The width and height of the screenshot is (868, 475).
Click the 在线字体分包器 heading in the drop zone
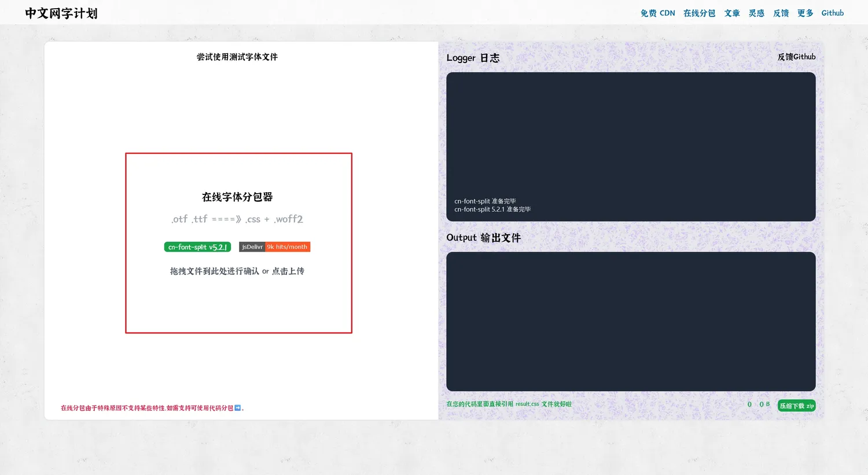pyautogui.click(x=237, y=197)
